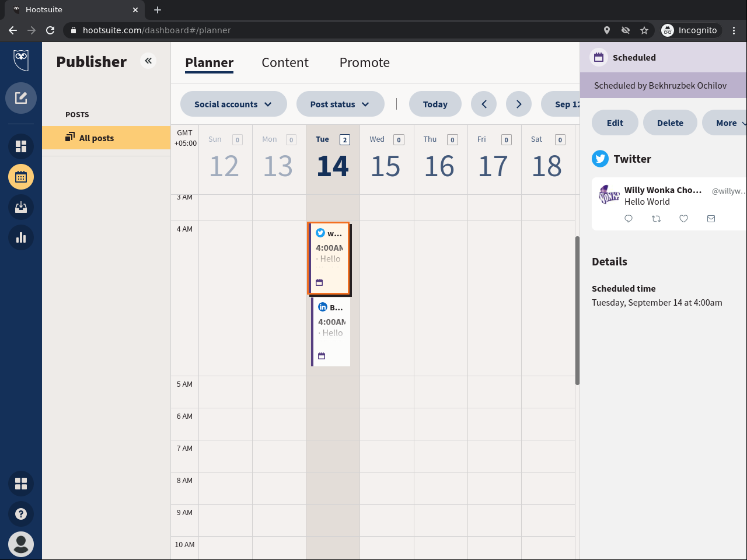Open the scheduled Twitter post card
This screenshot has height=560, width=747.
coord(329,258)
